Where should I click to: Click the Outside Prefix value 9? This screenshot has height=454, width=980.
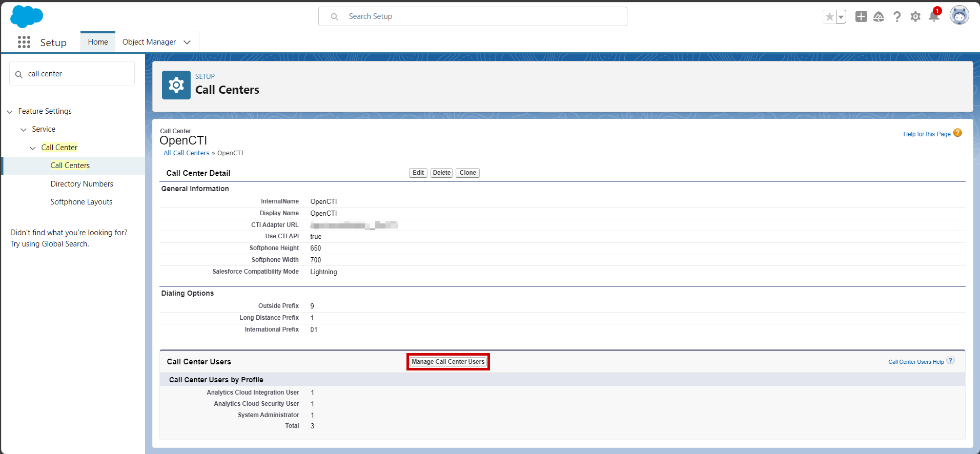[312, 306]
